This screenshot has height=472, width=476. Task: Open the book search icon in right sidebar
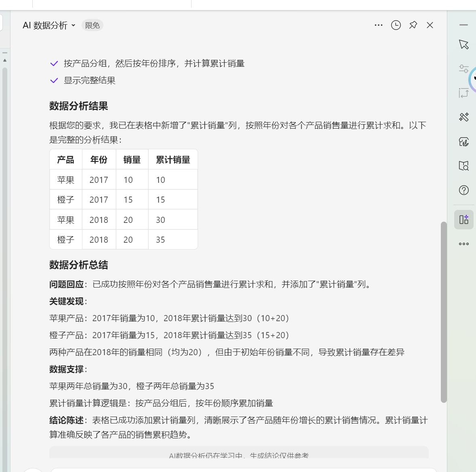coord(464,166)
